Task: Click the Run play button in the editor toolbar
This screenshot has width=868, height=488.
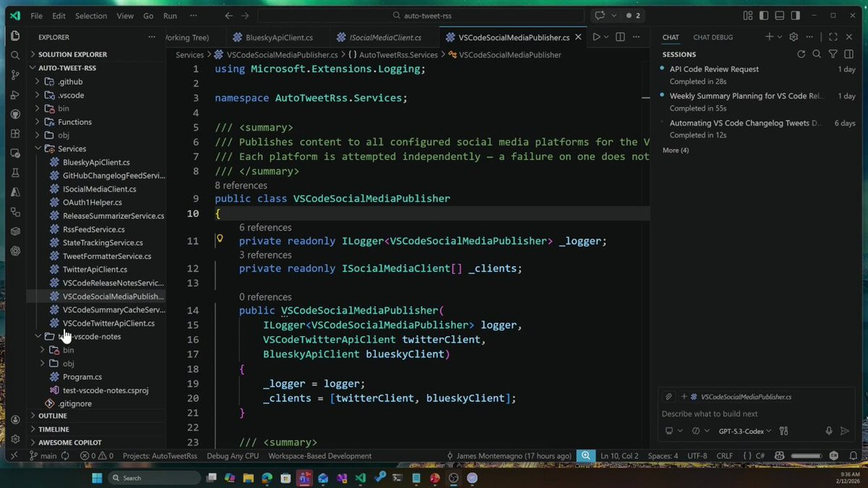Action: (x=597, y=37)
